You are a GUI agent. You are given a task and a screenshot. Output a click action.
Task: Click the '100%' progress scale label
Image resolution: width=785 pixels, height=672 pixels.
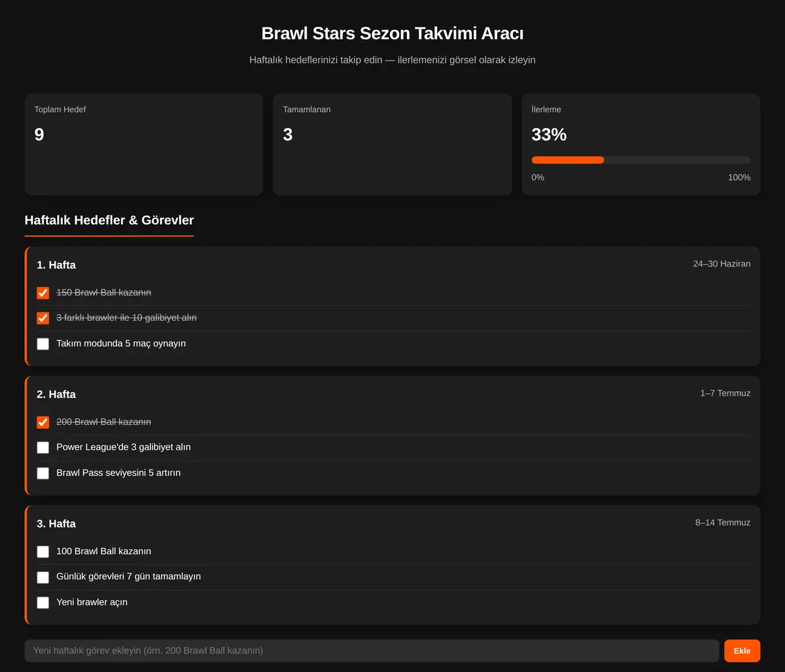click(739, 178)
